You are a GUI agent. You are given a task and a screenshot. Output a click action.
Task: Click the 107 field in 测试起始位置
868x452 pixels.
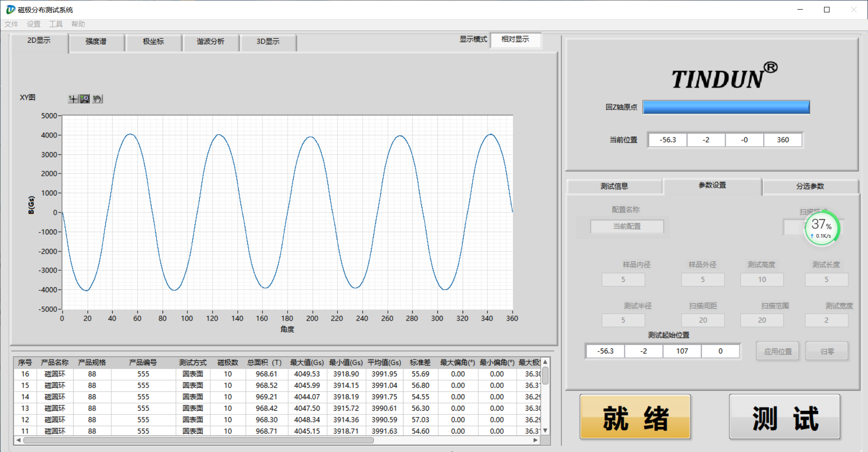(x=682, y=351)
